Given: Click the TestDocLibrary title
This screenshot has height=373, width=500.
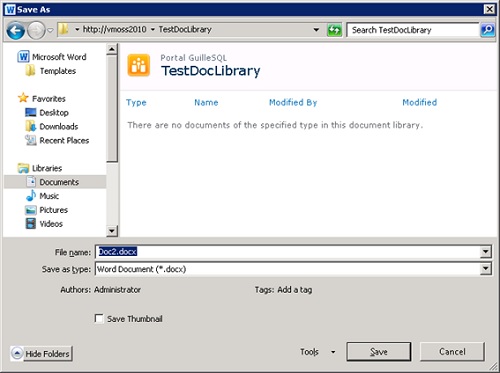Looking at the screenshot, I should pos(211,71).
